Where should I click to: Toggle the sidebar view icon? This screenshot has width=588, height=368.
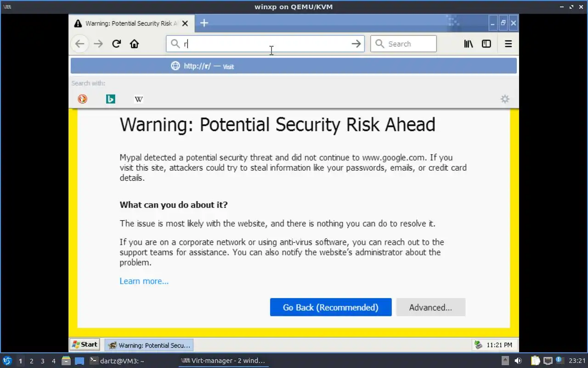486,44
